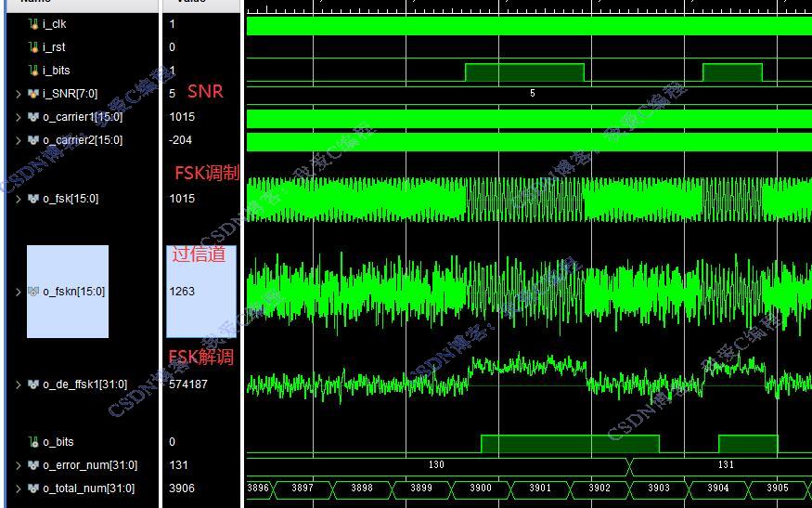Click the o_total_num segment labeled 3897

pos(303,488)
